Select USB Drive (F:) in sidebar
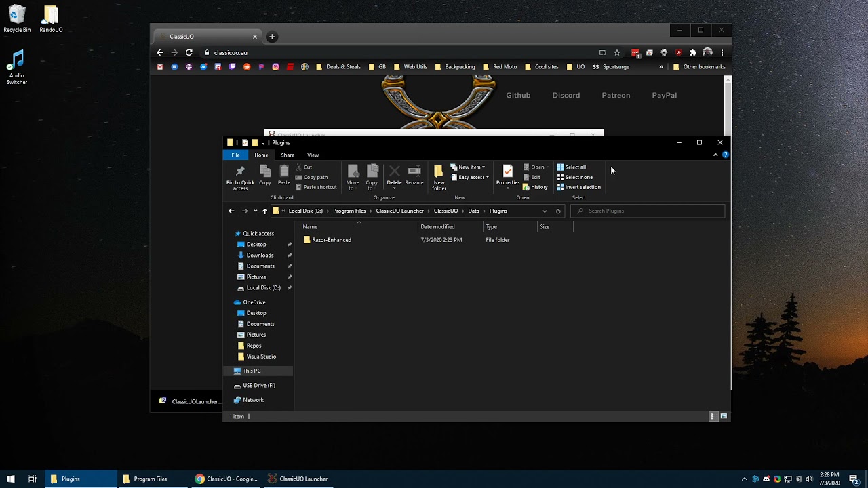Screen dimensions: 868x488 [x=259, y=385]
